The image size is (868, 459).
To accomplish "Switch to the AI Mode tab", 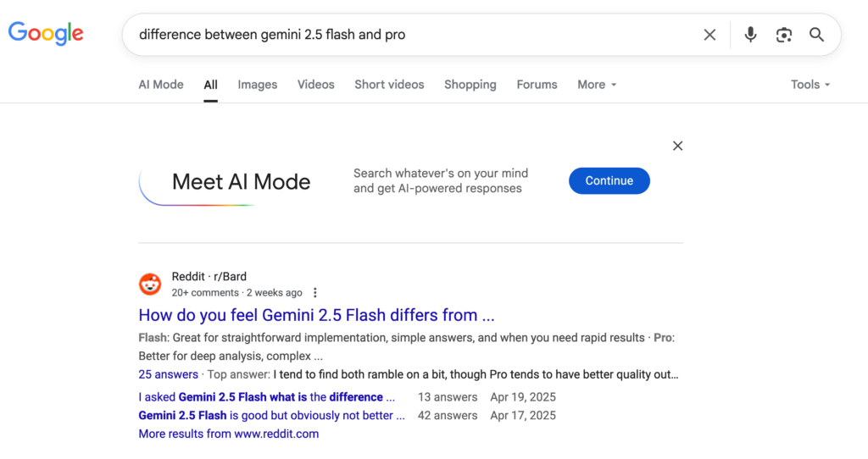I will [x=161, y=85].
